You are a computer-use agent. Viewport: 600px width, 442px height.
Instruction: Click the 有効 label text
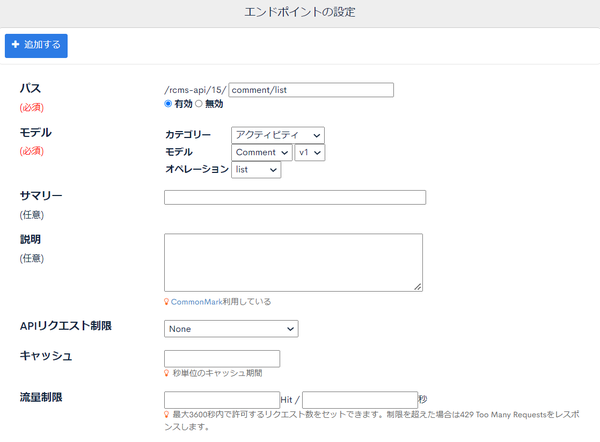183,104
